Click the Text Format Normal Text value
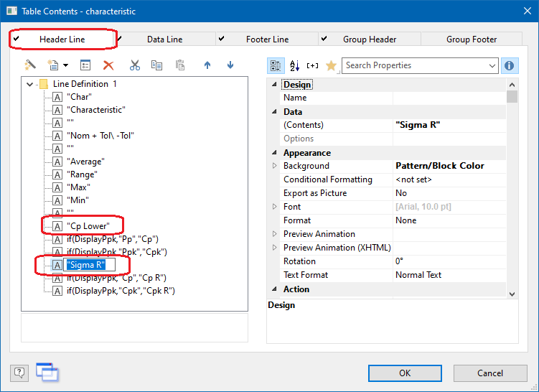539x392 pixels. click(449, 275)
